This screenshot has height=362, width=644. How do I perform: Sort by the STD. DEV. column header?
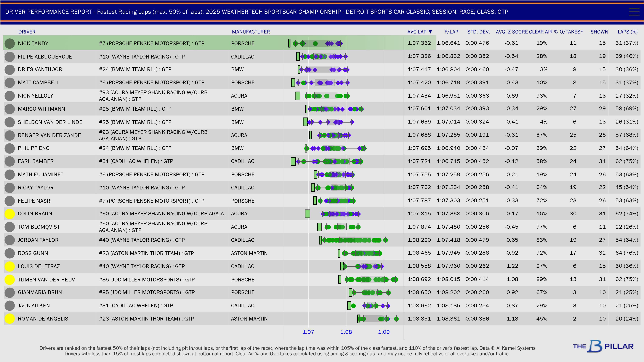tap(479, 32)
